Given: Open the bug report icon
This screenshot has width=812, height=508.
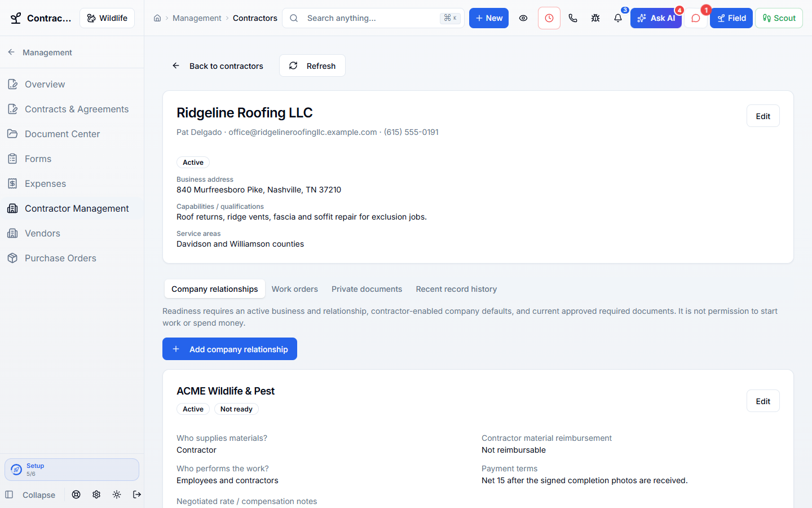Looking at the screenshot, I should click(595, 18).
